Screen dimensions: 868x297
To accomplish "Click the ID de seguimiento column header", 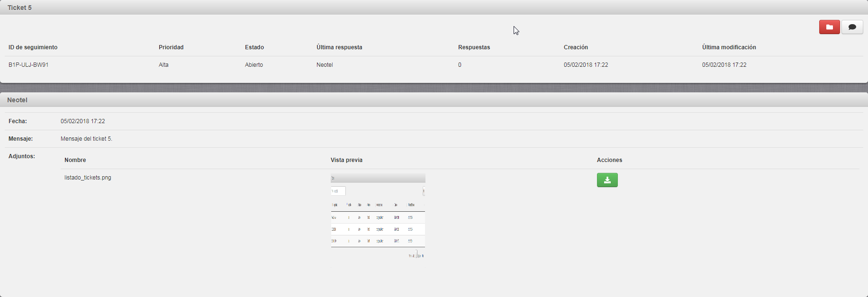I will coord(33,47).
